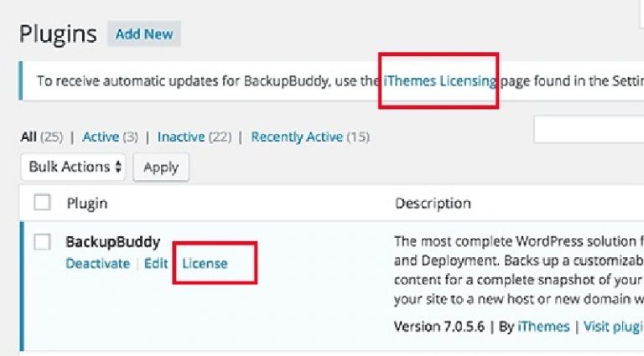Filter plugins by Active
644x356 pixels.
click(101, 137)
